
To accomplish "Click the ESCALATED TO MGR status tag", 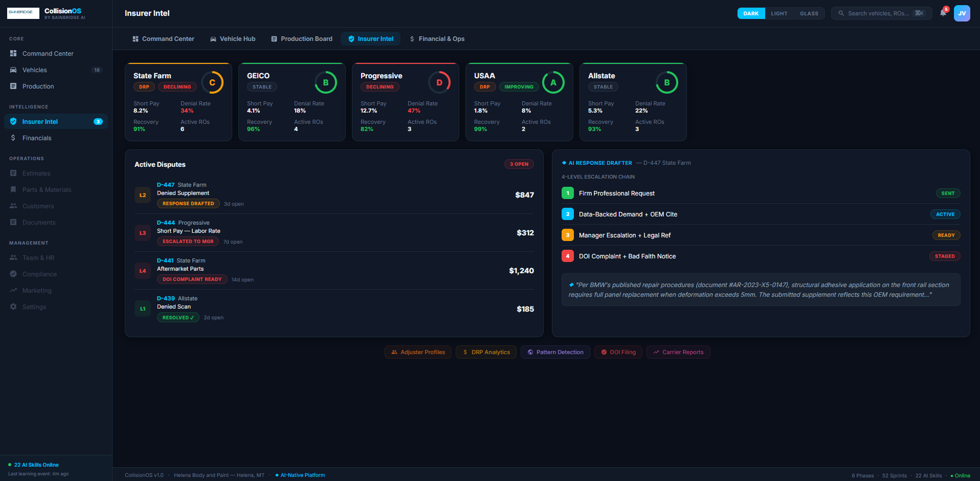I will pos(188,242).
